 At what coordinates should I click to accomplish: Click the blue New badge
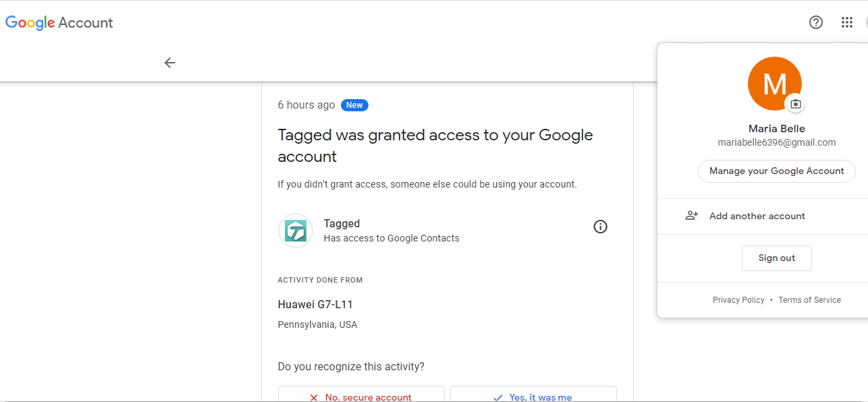click(354, 105)
